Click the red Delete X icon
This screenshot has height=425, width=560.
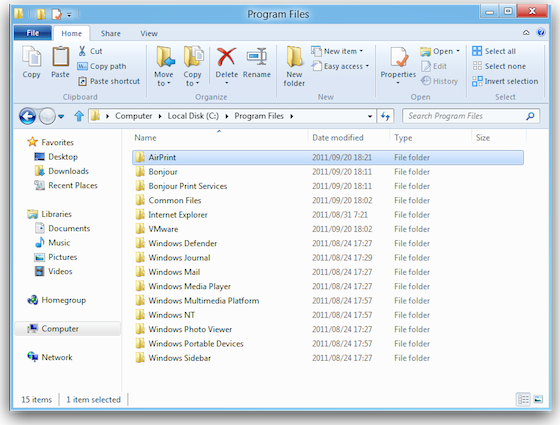pos(226,57)
